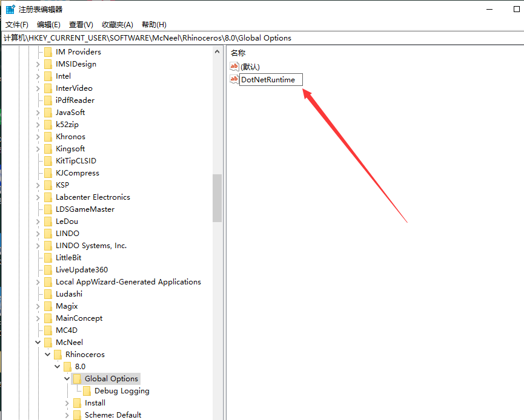Select the (默认) value name
This screenshot has height=420, width=524.
pyautogui.click(x=250, y=67)
